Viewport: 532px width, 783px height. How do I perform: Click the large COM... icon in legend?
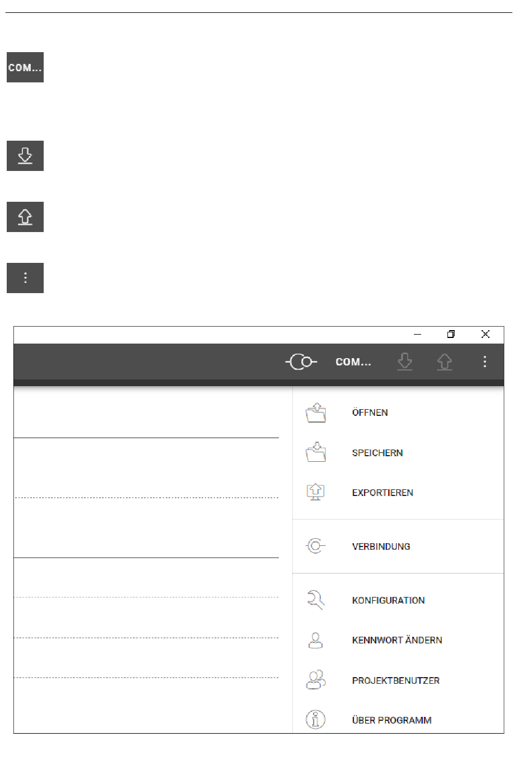25,67
